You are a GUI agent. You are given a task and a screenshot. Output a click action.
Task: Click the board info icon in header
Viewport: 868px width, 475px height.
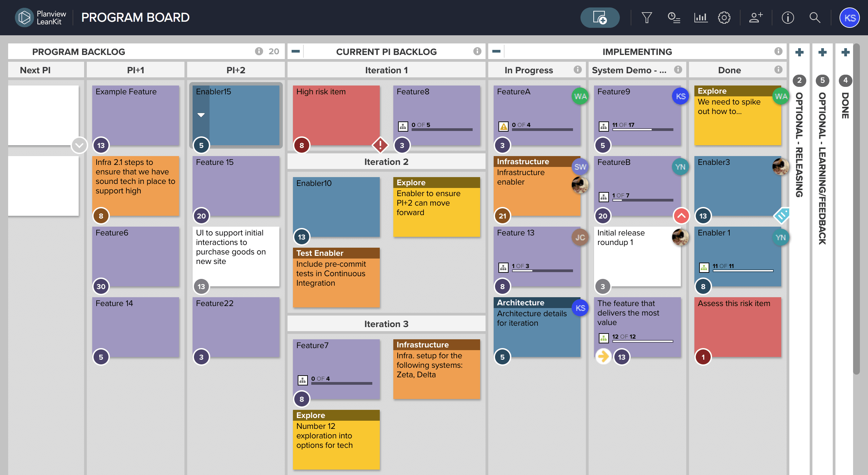click(788, 18)
